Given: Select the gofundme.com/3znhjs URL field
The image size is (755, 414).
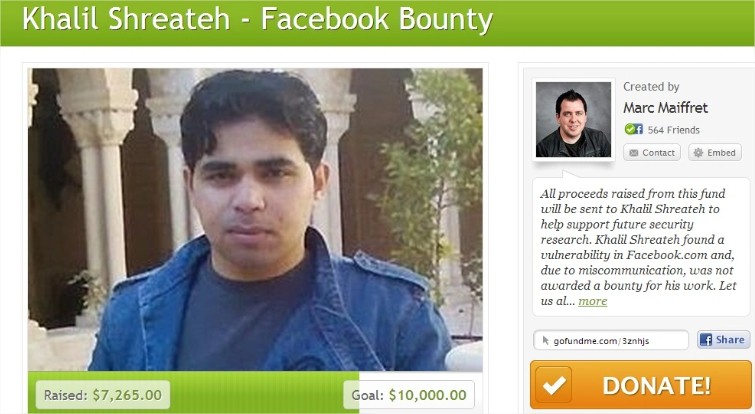Looking at the screenshot, I should click(x=611, y=340).
